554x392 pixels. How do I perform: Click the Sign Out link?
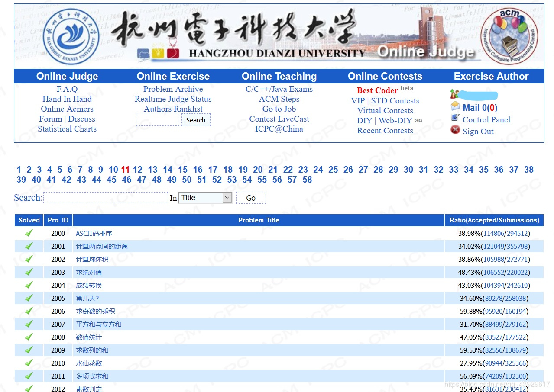[x=478, y=132]
